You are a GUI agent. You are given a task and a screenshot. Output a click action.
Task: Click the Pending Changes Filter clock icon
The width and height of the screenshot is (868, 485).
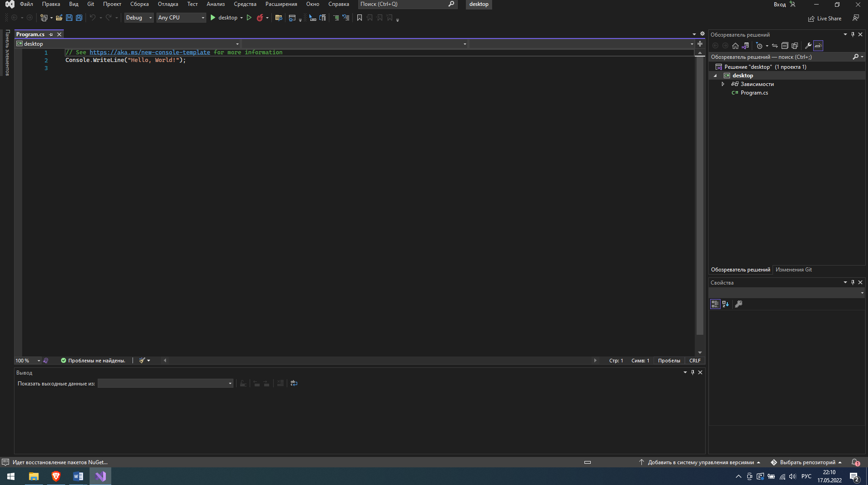tap(759, 46)
